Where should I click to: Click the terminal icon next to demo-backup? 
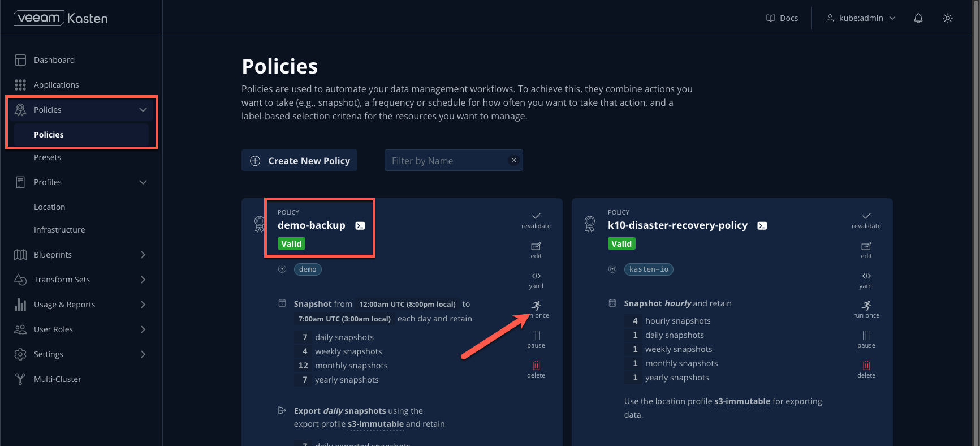coord(360,226)
